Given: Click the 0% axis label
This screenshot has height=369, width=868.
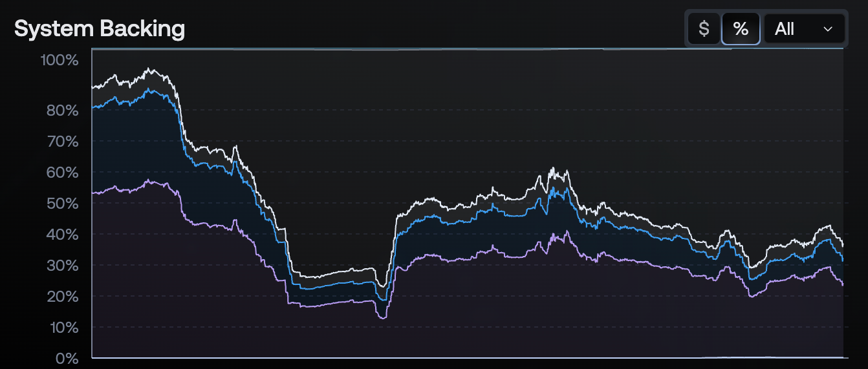Looking at the screenshot, I should [67, 358].
